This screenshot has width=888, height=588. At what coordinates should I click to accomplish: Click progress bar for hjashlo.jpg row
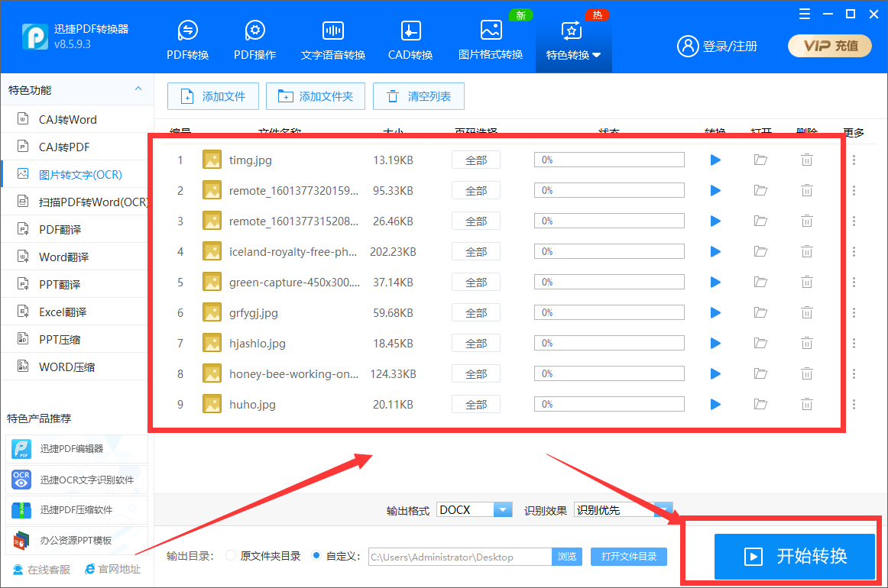(x=609, y=343)
